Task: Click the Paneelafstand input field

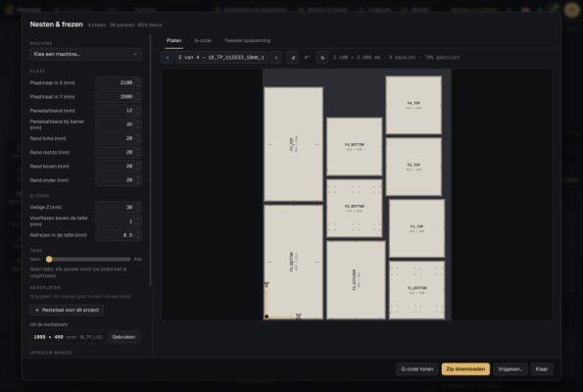Action: [115, 111]
